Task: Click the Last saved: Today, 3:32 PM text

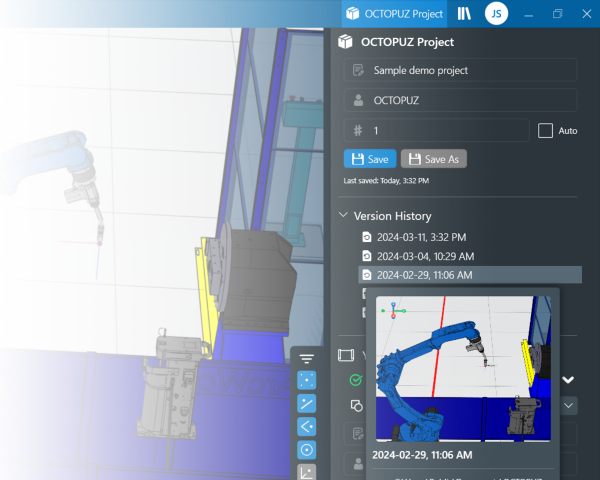Action: (386, 181)
